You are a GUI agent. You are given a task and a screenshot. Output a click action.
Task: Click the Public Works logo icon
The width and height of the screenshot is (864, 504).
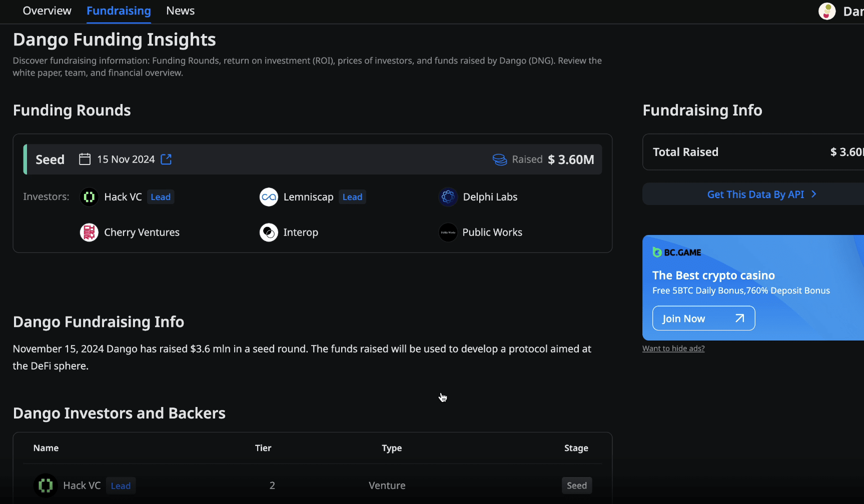[x=448, y=232]
